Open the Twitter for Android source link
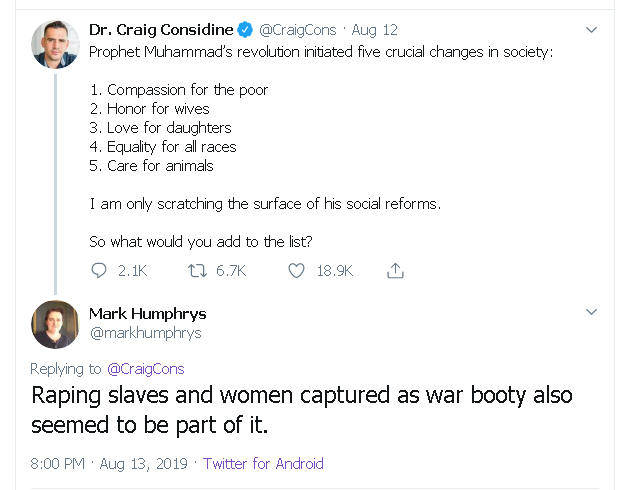 coord(263,463)
